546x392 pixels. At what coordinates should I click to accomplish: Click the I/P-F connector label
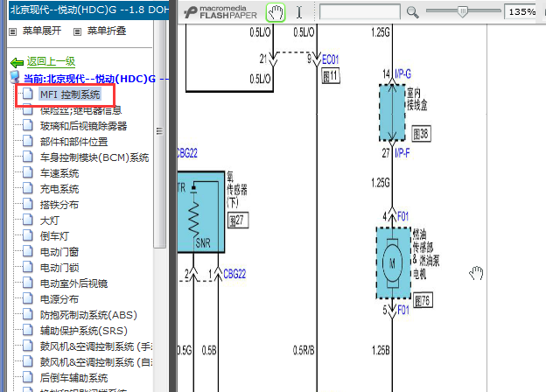pyautogui.click(x=402, y=153)
